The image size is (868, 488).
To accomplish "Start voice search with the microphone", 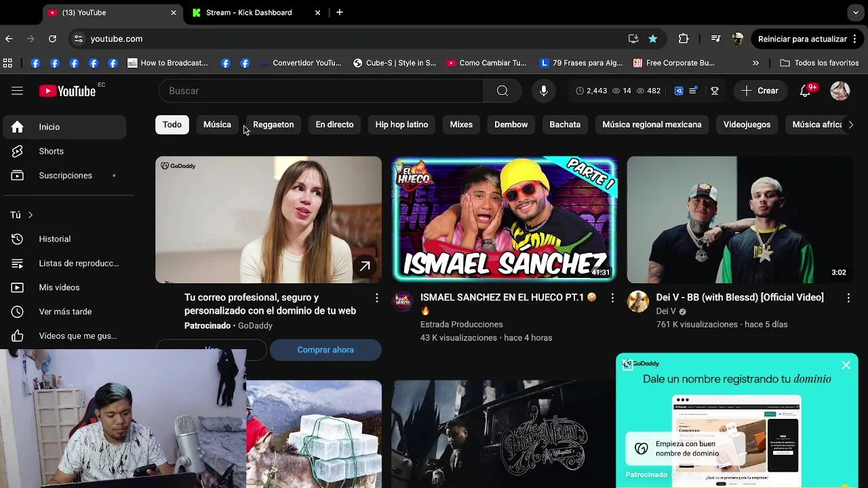I will coord(544,91).
